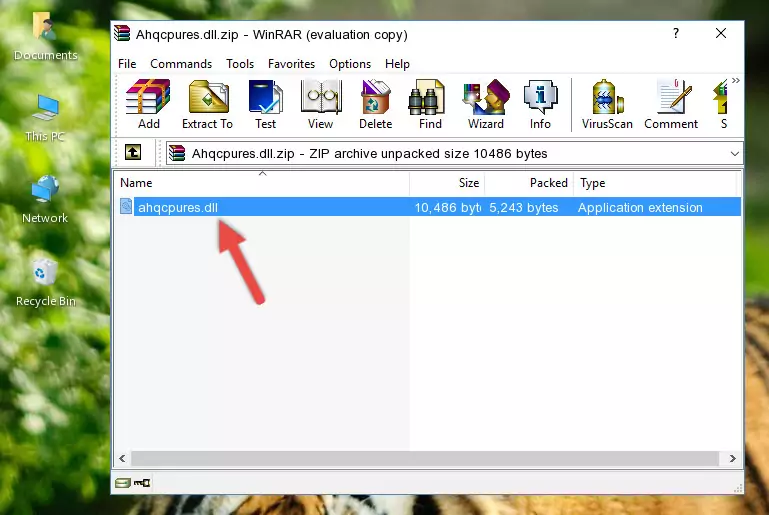Sort by the Name column header

[x=262, y=183]
